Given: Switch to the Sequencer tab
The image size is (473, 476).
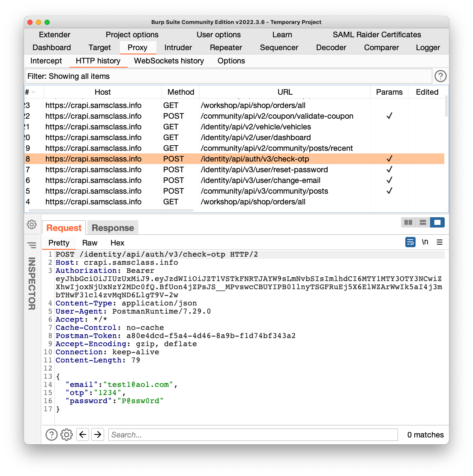Looking at the screenshot, I should pos(279,48).
